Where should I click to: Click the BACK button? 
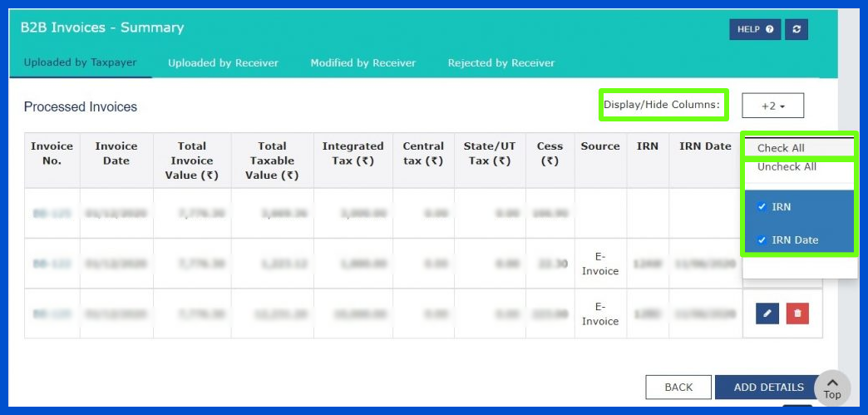click(678, 388)
